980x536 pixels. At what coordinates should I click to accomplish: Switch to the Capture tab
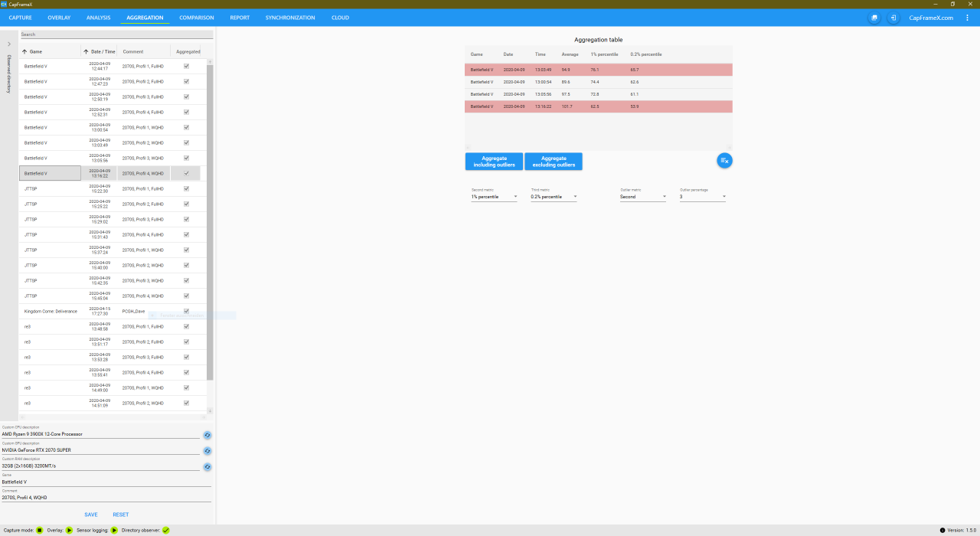(20, 18)
